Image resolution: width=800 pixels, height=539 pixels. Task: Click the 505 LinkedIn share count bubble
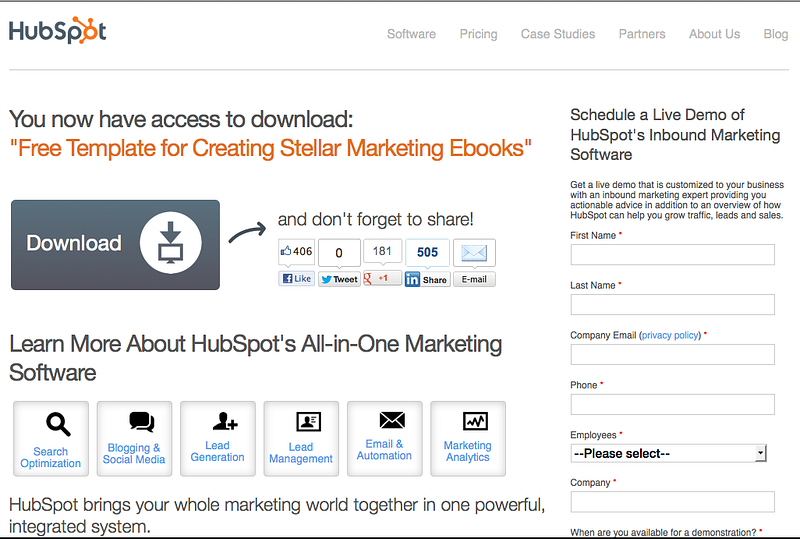pyautogui.click(x=428, y=252)
